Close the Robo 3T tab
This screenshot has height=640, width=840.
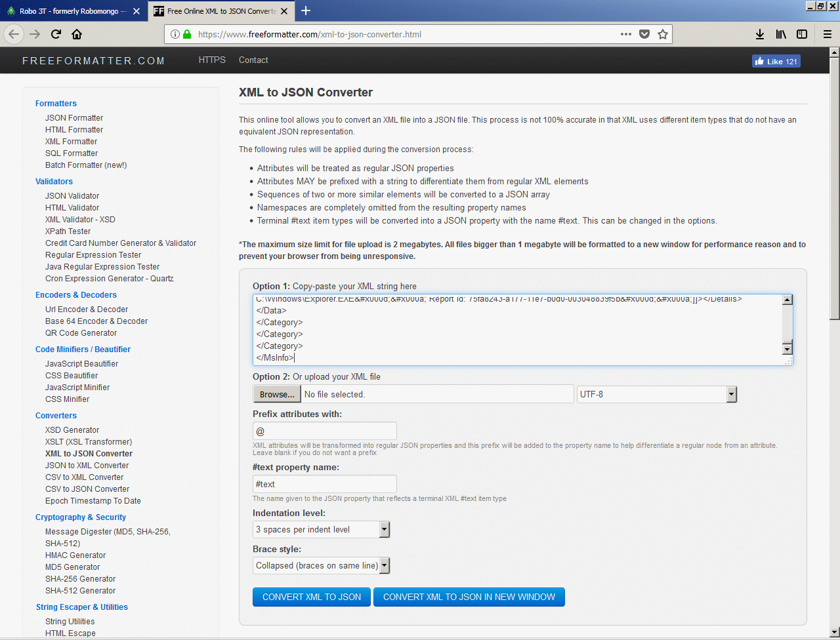click(136, 11)
